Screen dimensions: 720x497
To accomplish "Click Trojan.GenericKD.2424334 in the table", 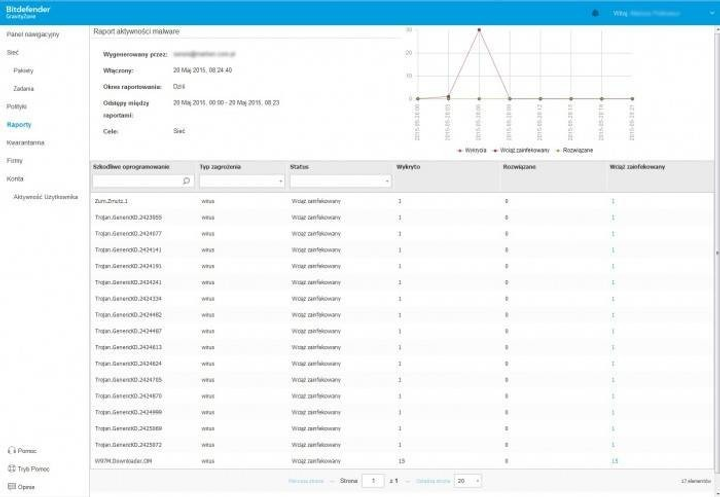I will click(x=128, y=299).
